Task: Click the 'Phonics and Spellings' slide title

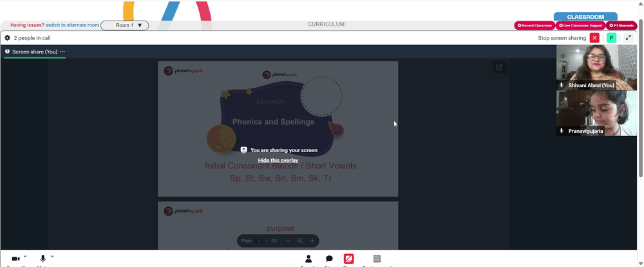Action: (274, 122)
